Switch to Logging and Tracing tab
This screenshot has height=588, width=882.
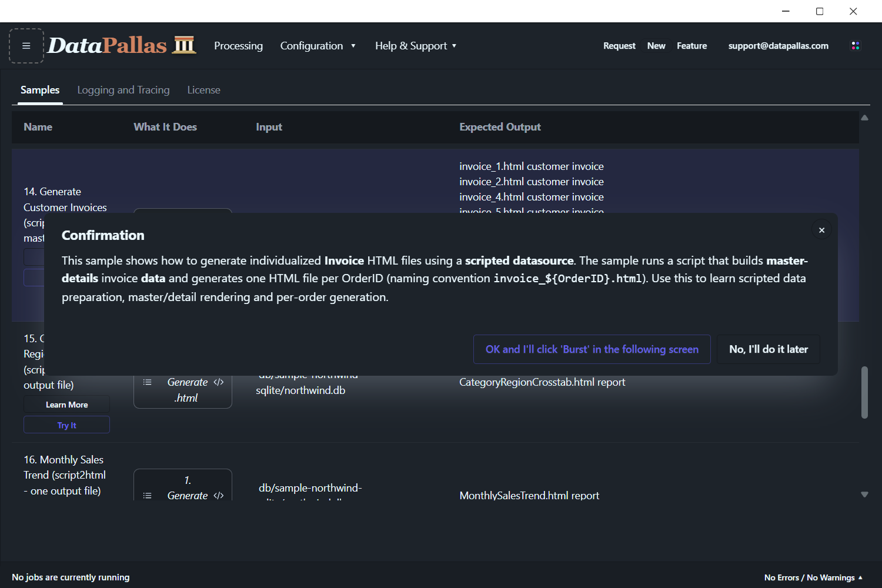pos(123,90)
